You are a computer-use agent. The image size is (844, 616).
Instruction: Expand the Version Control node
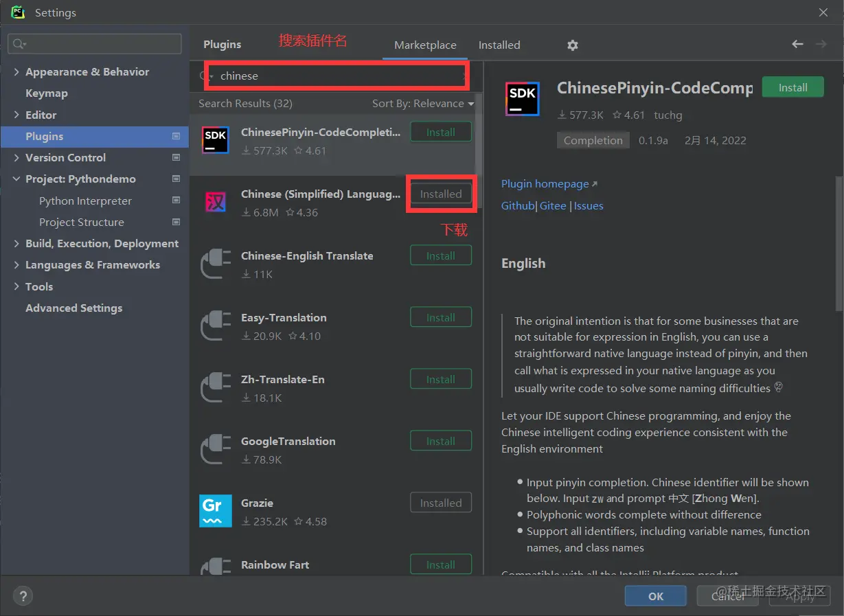16,157
